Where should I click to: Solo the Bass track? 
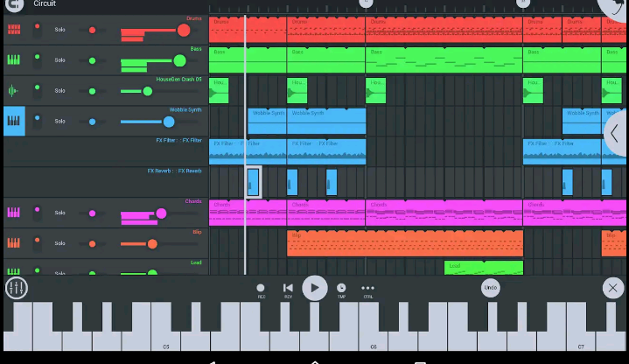(x=59, y=60)
